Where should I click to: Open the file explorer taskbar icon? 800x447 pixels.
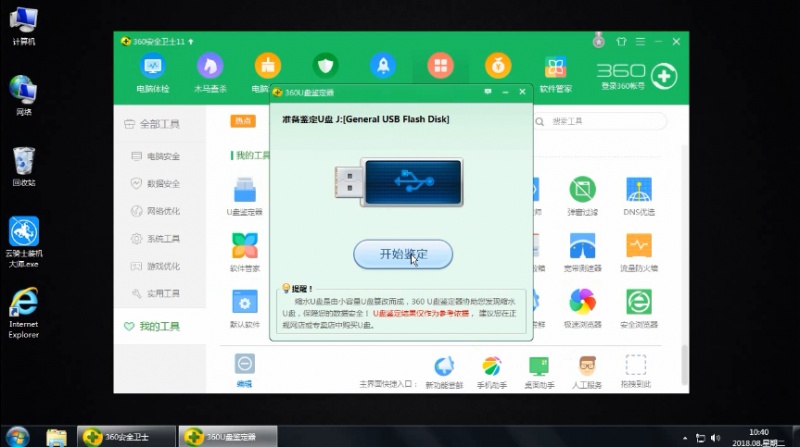point(56,437)
